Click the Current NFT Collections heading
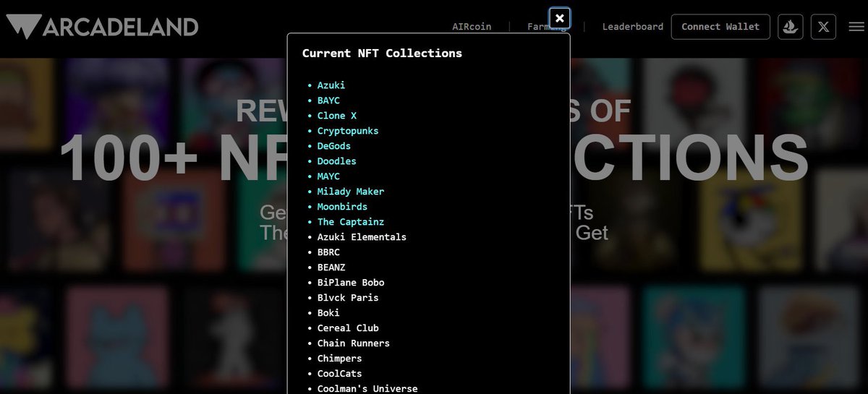Viewport: 868px width, 394px height. coord(382,53)
